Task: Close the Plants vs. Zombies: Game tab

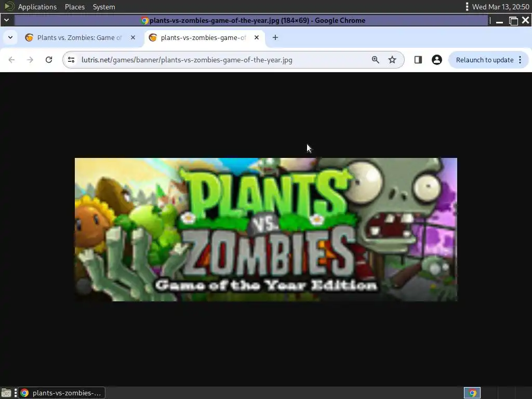Action: [x=133, y=37]
